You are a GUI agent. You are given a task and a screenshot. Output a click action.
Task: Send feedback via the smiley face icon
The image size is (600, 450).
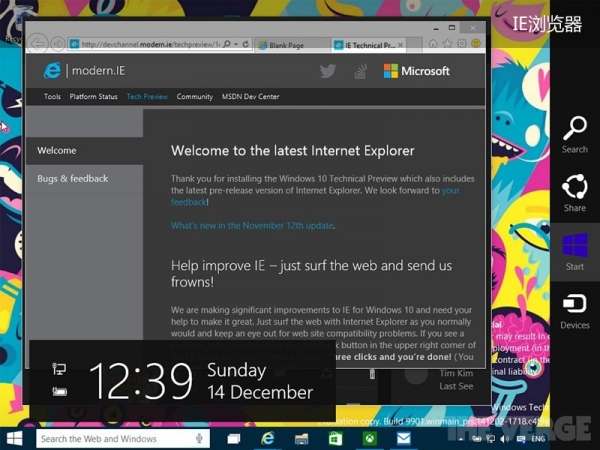tap(476, 44)
